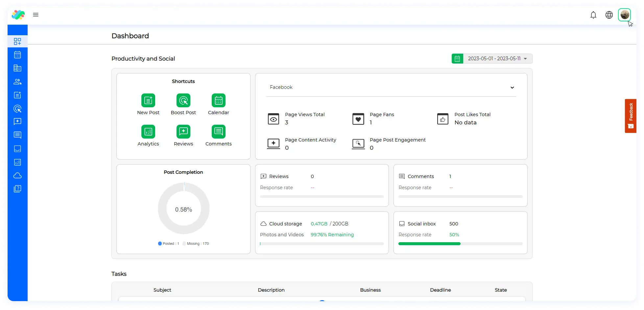Open the Calendar shortcut

(x=218, y=101)
